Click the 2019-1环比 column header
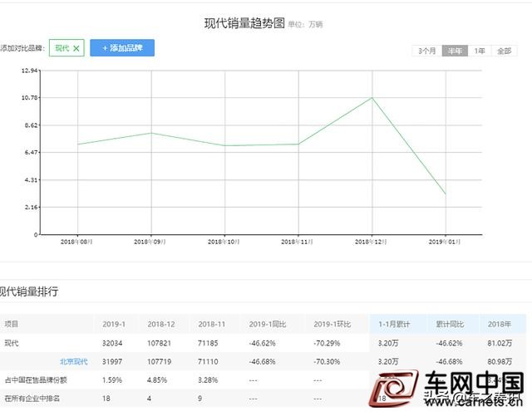 click(332, 324)
